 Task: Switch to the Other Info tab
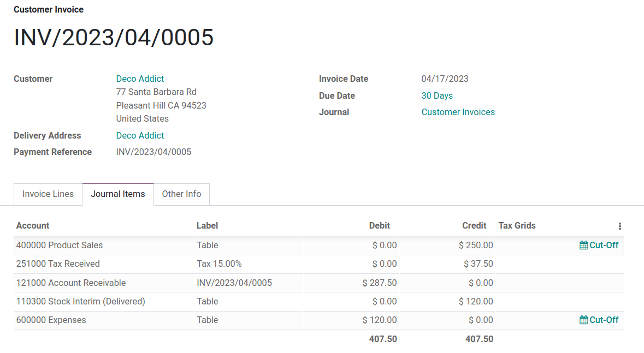[181, 194]
